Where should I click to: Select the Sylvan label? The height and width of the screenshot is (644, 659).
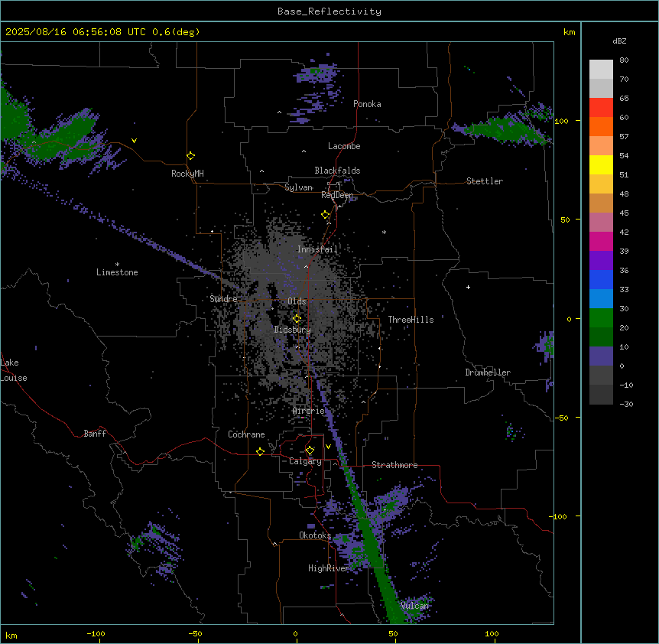pos(298,187)
